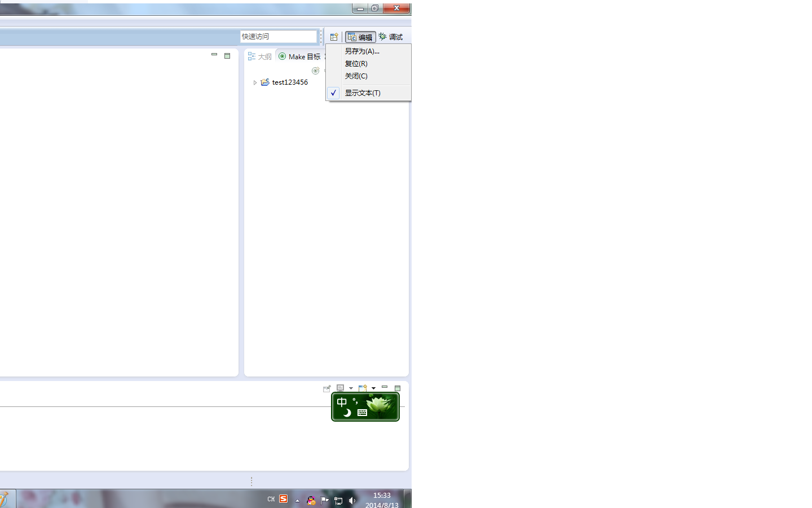Toggle the 显示文本(T) checked menu option
Screen dimensions: 812x508
[x=363, y=93]
